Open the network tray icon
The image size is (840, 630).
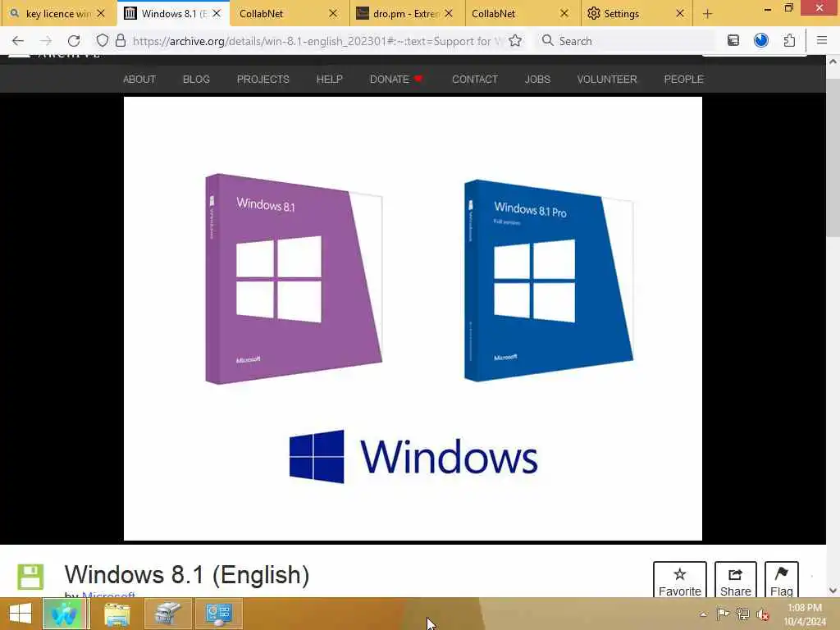click(x=742, y=614)
